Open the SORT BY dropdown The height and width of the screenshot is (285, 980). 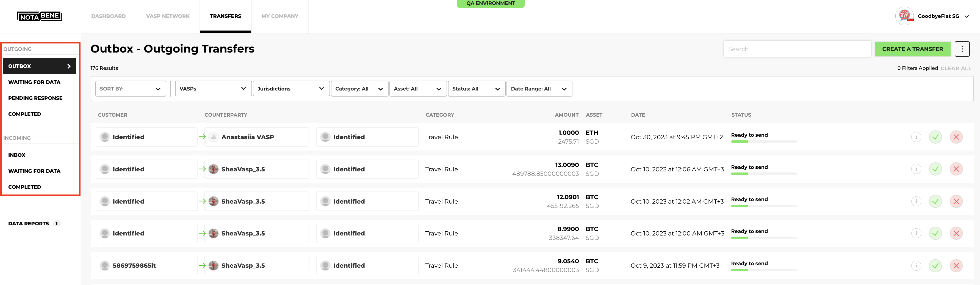(131, 88)
